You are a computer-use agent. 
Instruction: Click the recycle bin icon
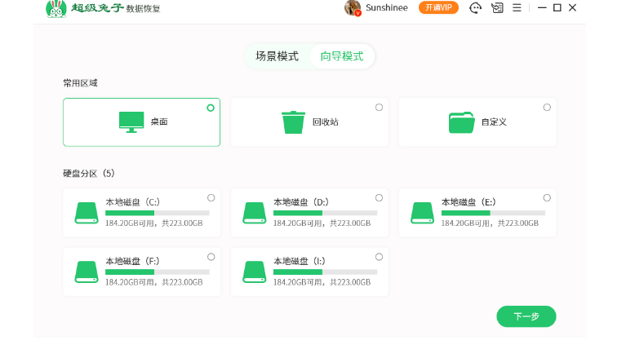tap(292, 121)
